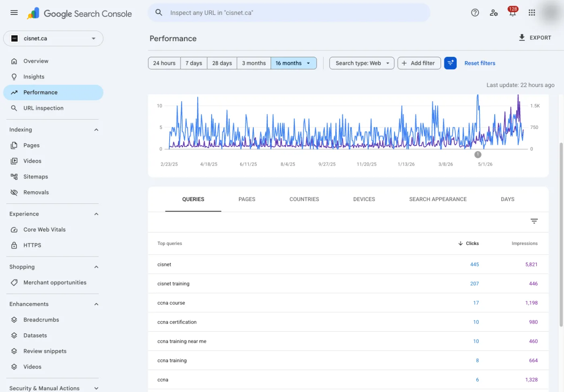Switch to the Countries tab
Image resolution: width=564 pixels, height=392 pixels.
pyautogui.click(x=304, y=199)
